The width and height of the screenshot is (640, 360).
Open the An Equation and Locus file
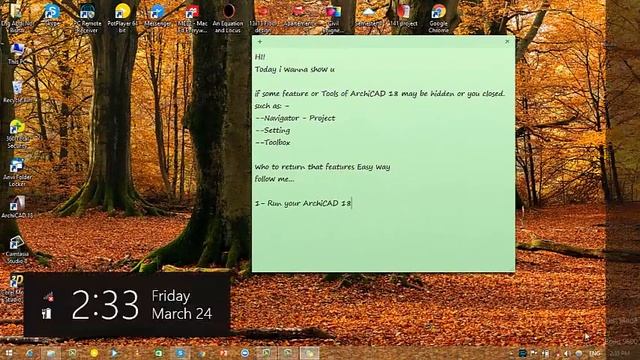coord(228,18)
